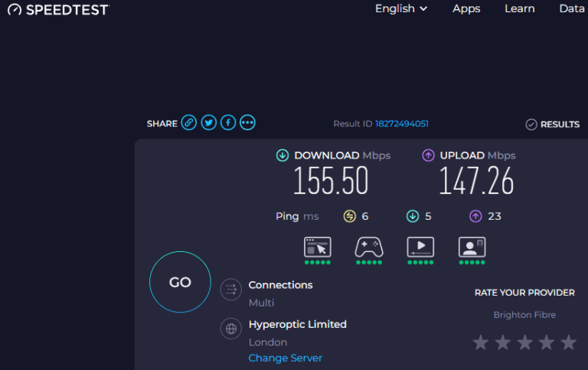Click the upload arrow icon beside UPLOAD
This screenshot has height=370, width=588.
coord(428,156)
